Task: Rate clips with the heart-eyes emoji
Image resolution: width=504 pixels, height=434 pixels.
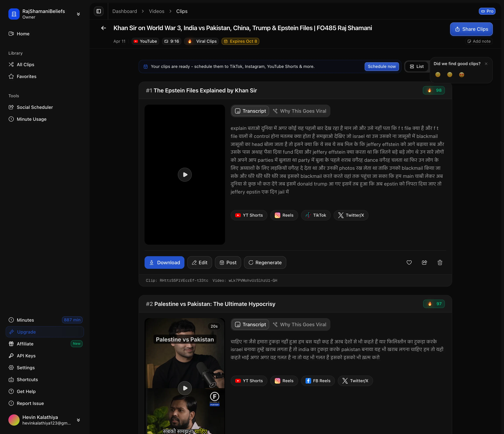Action: click(x=461, y=75)
